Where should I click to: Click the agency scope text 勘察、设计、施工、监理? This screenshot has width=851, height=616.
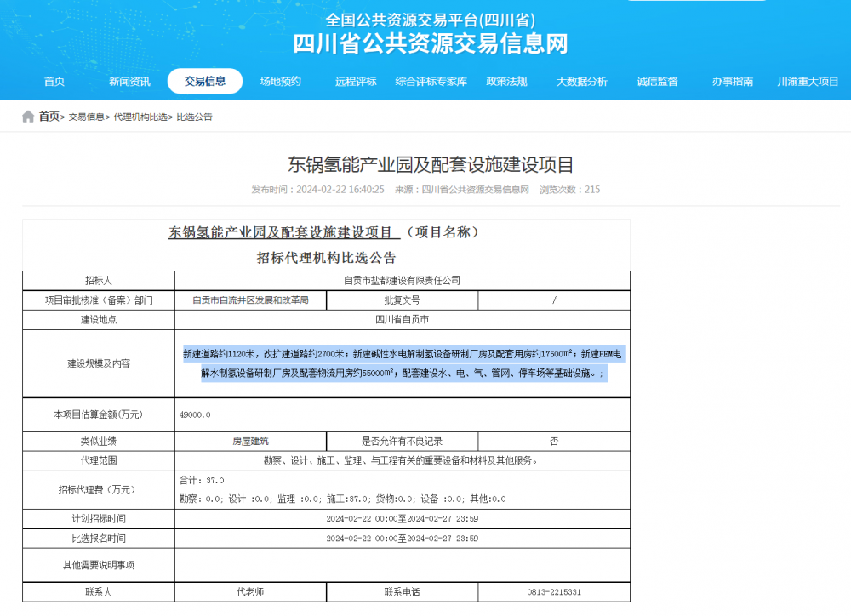(x=403, y=461)
